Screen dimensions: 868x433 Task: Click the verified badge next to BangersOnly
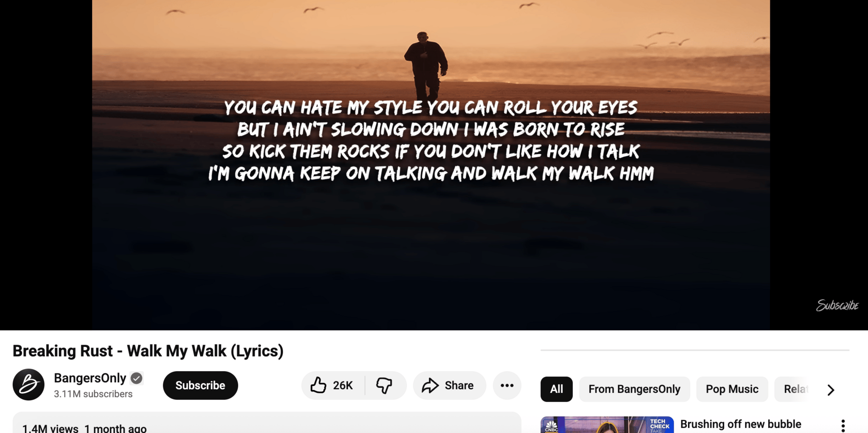pos(137,378)
